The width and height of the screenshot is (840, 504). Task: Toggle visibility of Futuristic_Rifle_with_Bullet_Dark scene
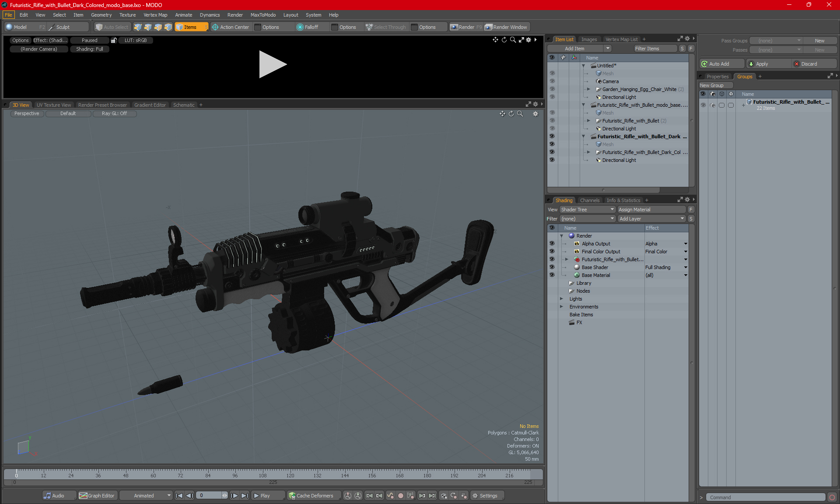552,136
